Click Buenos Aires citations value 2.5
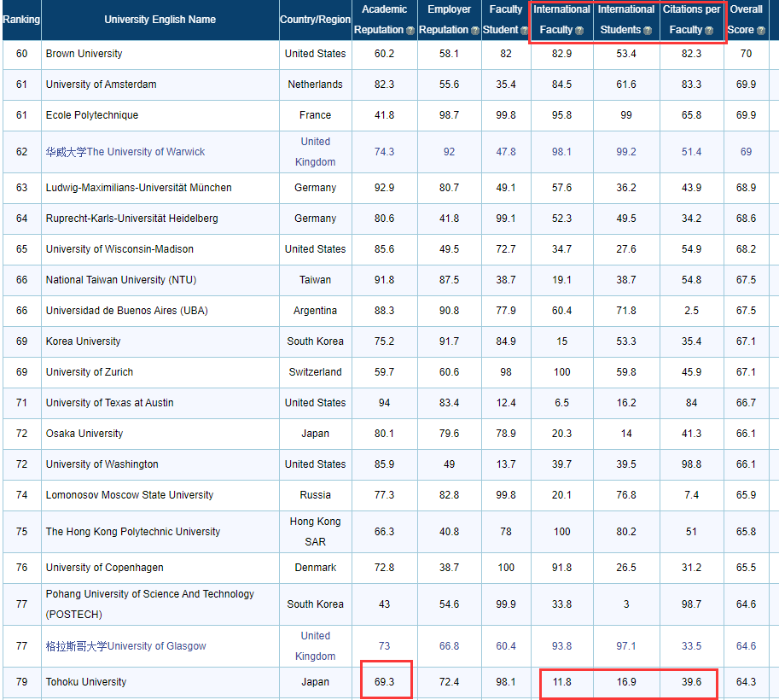Viewport: 779px width, 700px height. [x=691, y=311]
